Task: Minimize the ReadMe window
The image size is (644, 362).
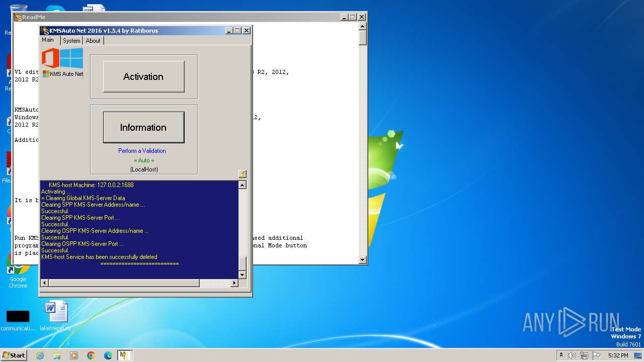Action: click(x=344, y=17)
